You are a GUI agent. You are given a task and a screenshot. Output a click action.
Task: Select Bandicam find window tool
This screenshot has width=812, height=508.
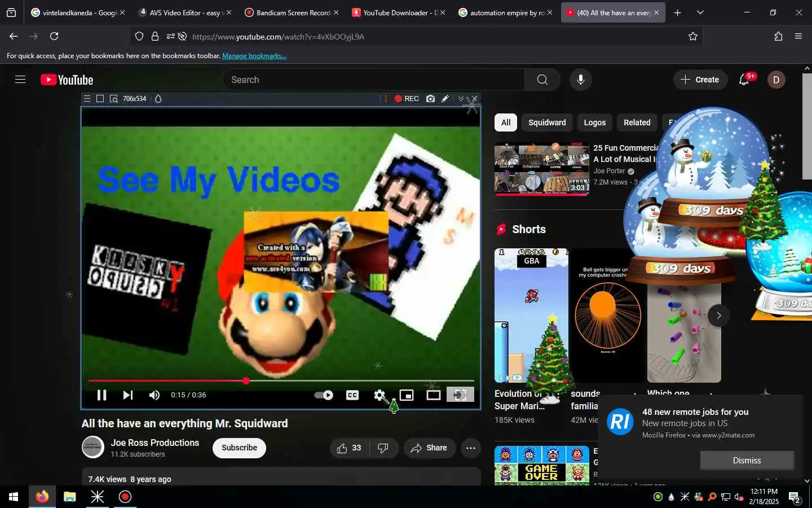(x=114, y=99)
